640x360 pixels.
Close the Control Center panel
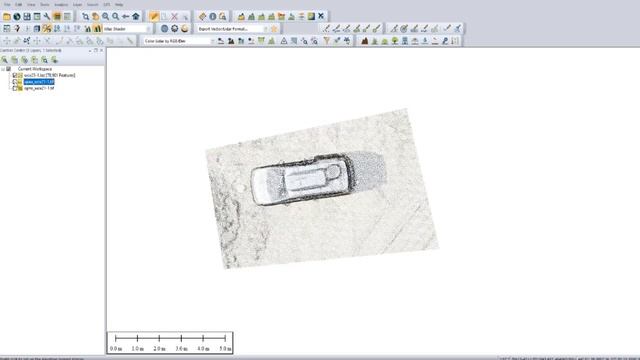click(x=101, y=50)
